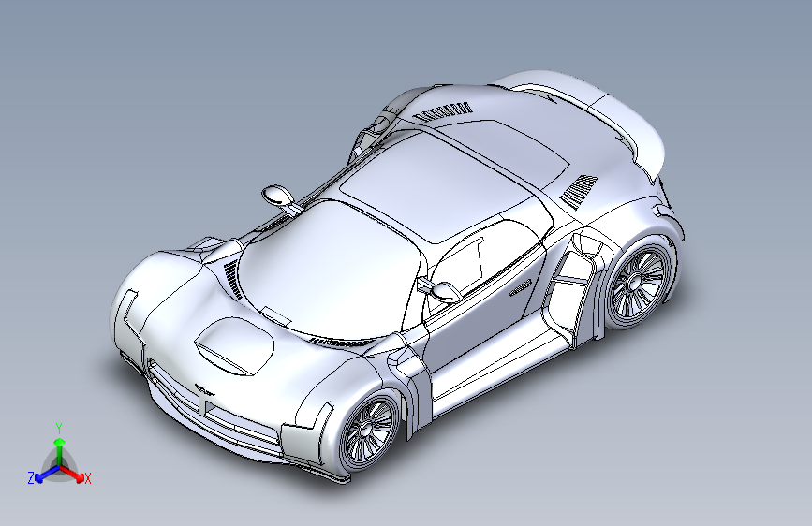Select the windshield surface of the car
812x526 pixels.
pyautogui.click(x=332, y=270)
